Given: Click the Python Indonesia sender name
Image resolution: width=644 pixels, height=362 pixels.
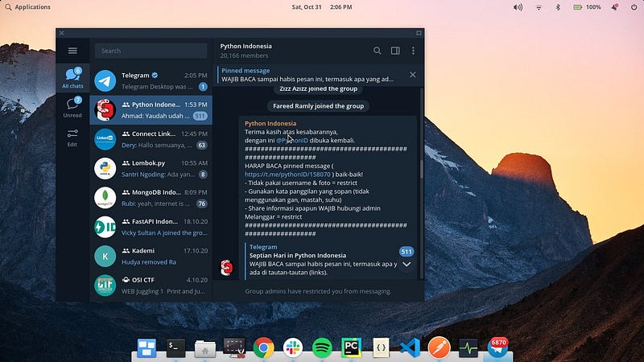Looking at the screenshot, I should tap(270, 123).
